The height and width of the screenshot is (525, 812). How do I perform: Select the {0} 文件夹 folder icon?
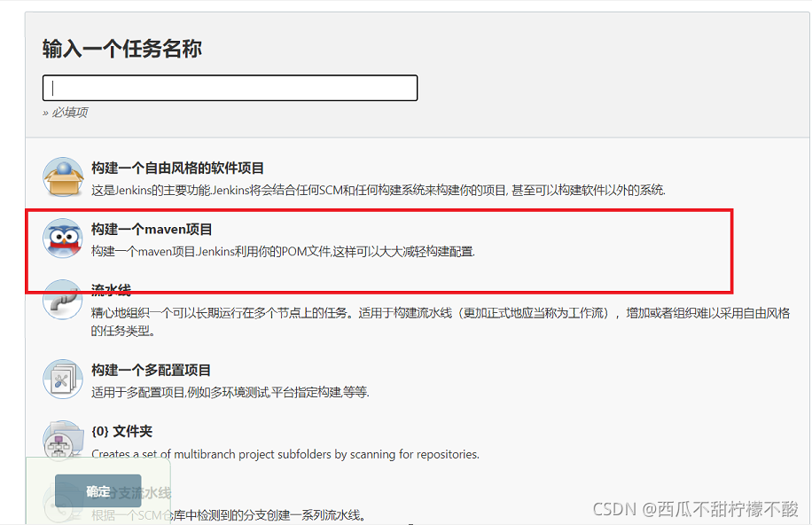[x=63, y=441]
